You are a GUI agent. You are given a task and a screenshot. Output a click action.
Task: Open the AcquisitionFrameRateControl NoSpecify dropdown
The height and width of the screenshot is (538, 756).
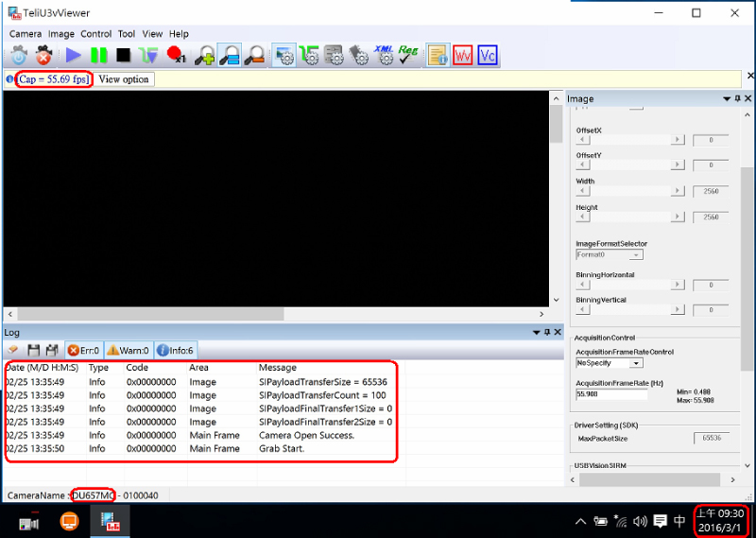coord(610,363)
